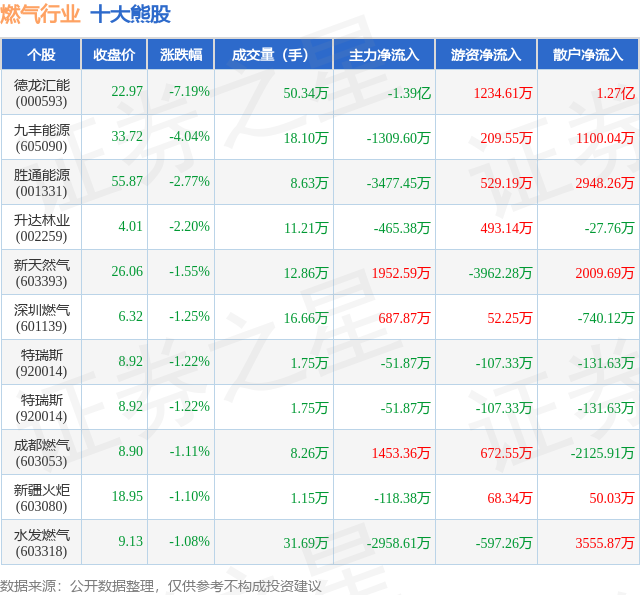This screenshot has height=595, width=640.
Task: Click the 十大熊股 title text
Action: click(130, 14)
